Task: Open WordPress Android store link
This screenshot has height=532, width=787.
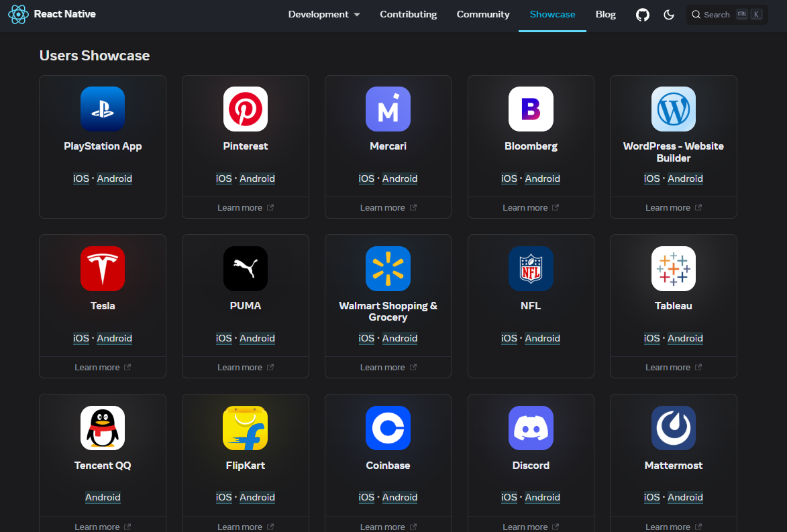Action: 685,178
